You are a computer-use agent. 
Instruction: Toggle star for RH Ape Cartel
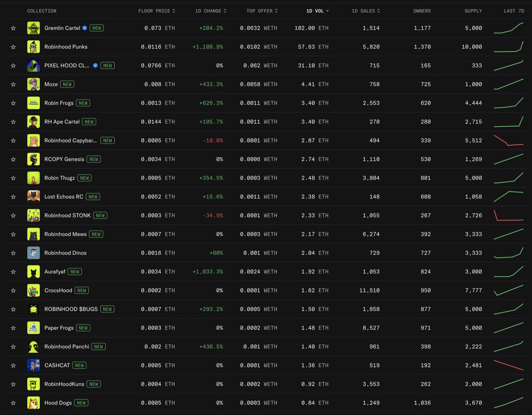(13, 122)
